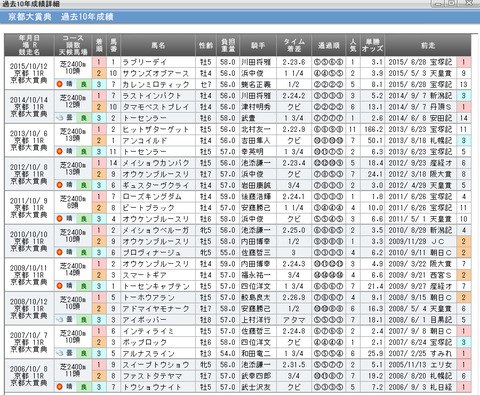480x395 pixels.
Task: Click horse name アルナスライン
Action: click(148, 354)
